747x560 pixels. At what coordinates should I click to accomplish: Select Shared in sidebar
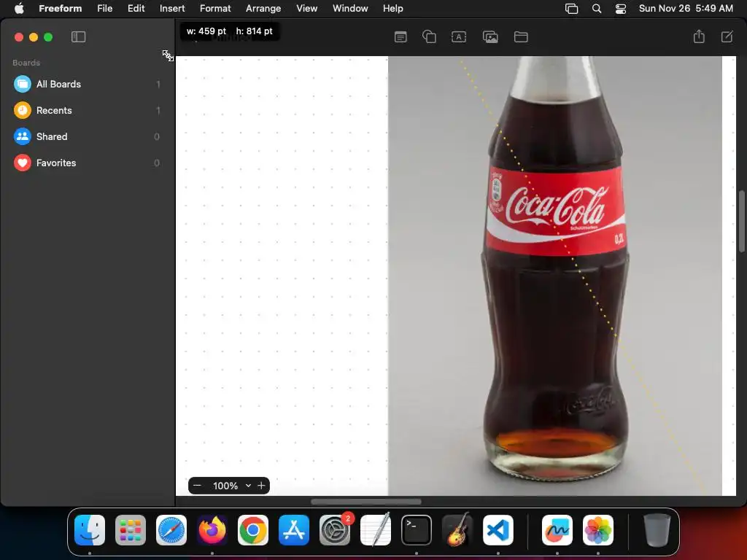(88, 136)
